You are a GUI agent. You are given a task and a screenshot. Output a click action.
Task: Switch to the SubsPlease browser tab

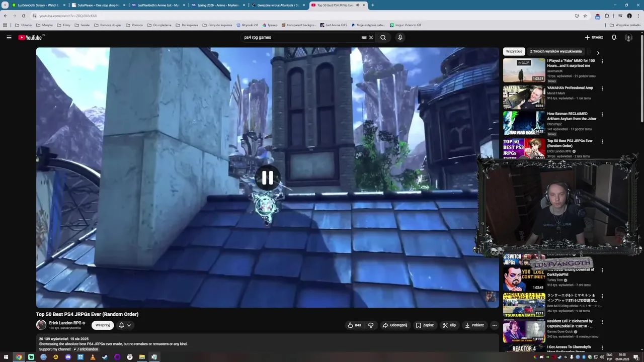pyautogui.click(x=98, y=5)
